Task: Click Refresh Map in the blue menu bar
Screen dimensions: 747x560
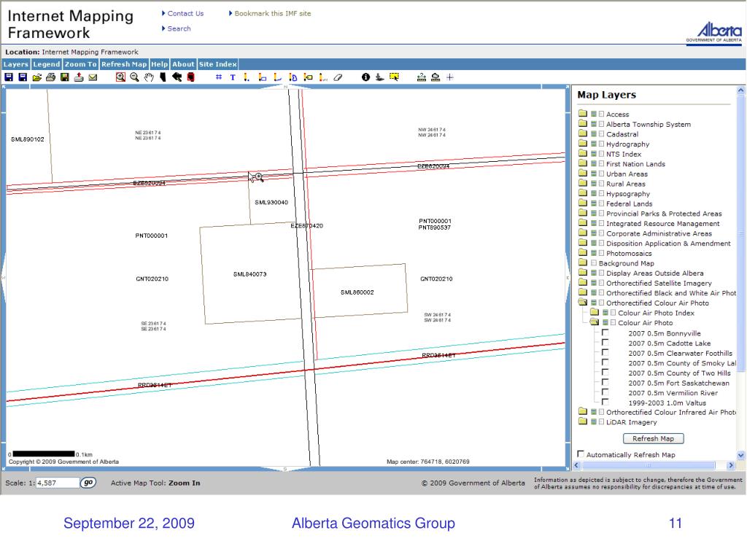Action: coord(124,64)
